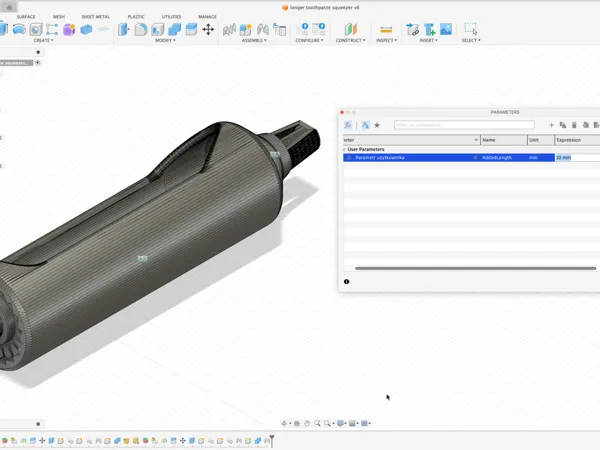The height and width of the screenshot is (450, 600).
Task: Open the Viewports layout icon
Action: coord(365,423)
